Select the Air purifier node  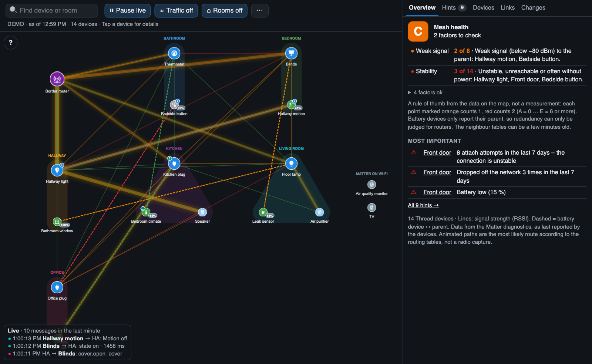tap(319, 212)
